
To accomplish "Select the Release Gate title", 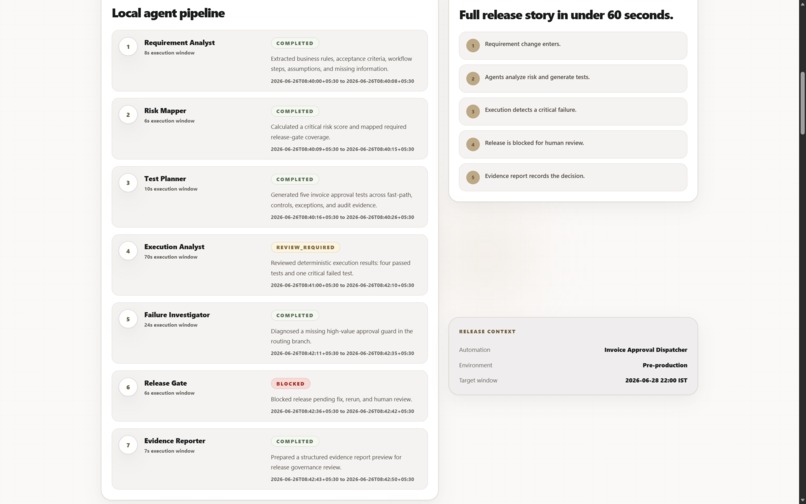I will click(x=166, y=383).
